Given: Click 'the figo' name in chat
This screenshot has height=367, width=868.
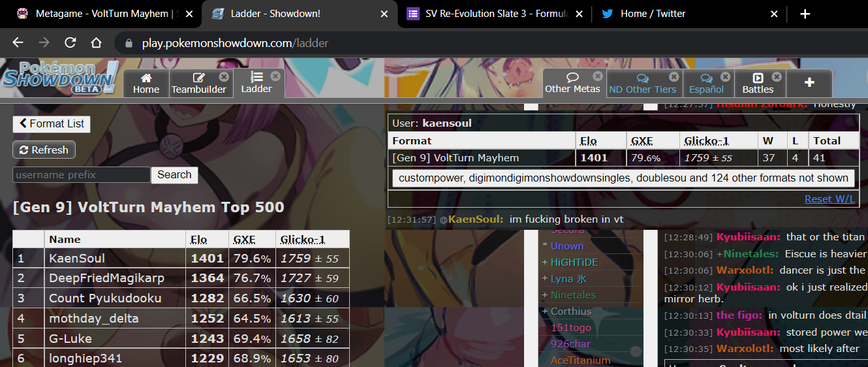Looking at the screenshot, I should click(x=739, y=315).
